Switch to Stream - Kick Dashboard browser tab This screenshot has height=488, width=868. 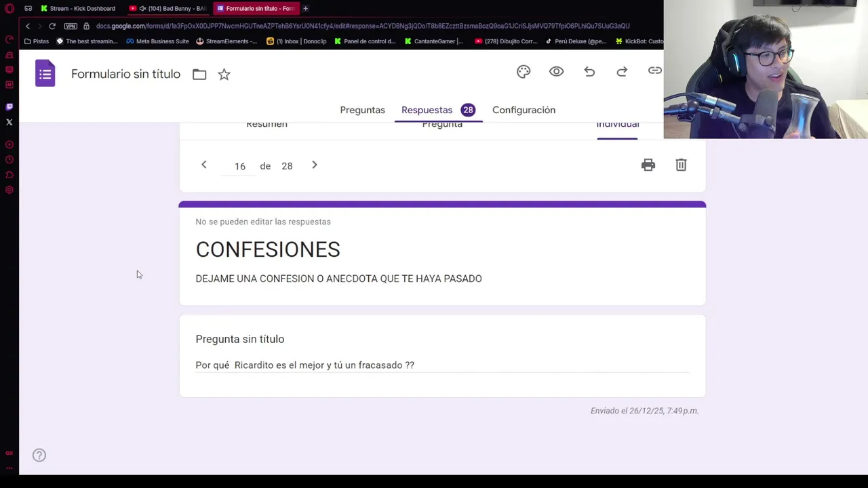pos(78,8)
